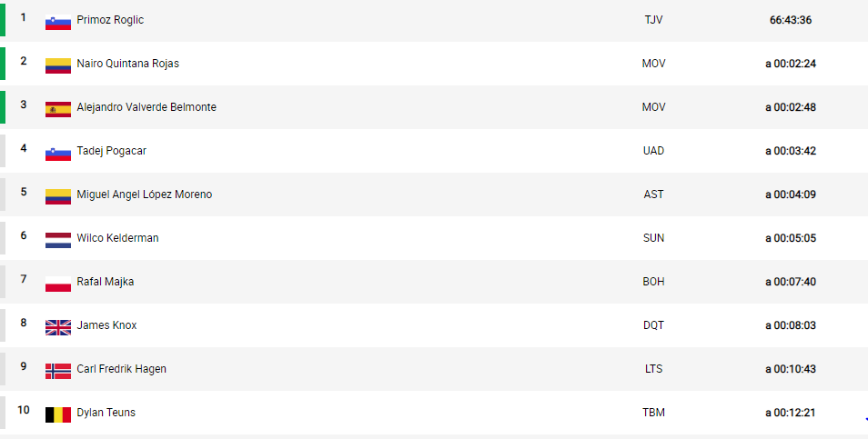Click time gap a 00:02:24

tap(791, 64)
